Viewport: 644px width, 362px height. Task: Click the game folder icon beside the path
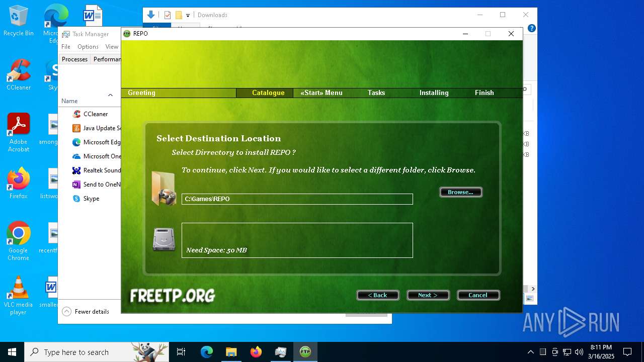click(x=164, y=189)
